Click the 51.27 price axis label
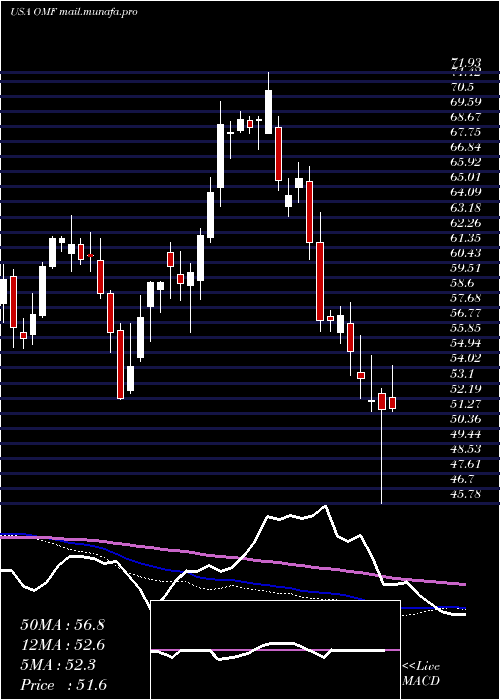Viewport: 500px width, 700px height. (x=467, y=404)
